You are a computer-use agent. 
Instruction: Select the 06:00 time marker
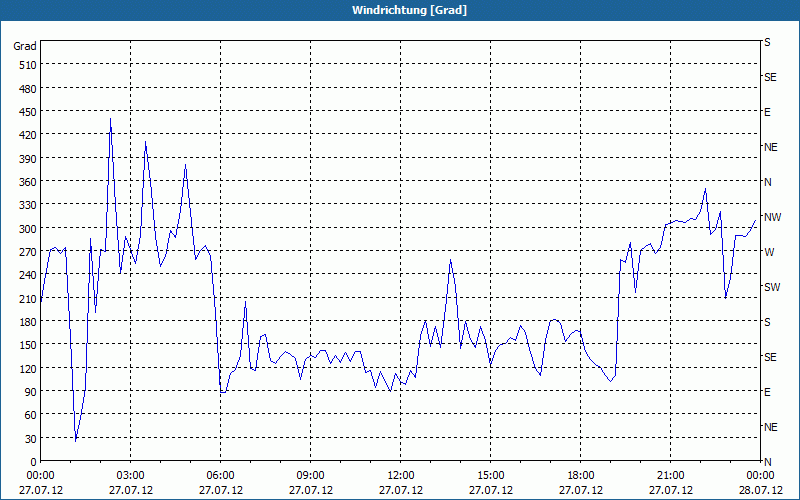(220, 476)
